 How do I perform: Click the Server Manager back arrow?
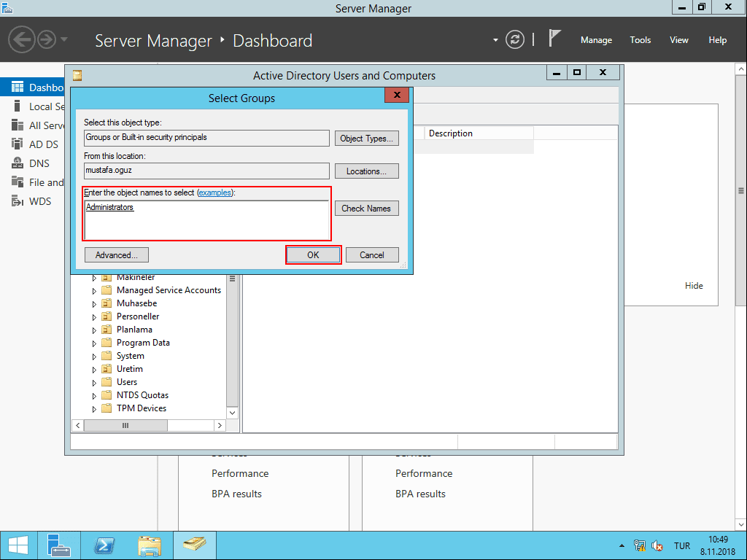click(21, 39)
